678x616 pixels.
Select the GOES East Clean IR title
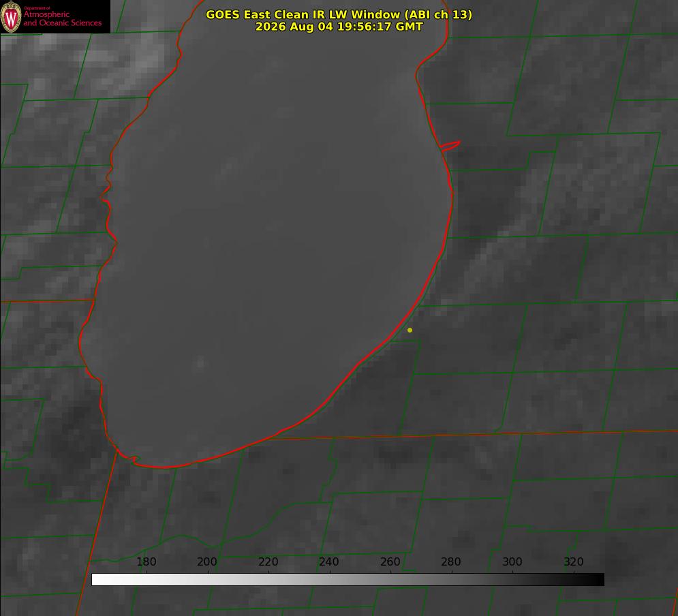click(x=339, y=14)
